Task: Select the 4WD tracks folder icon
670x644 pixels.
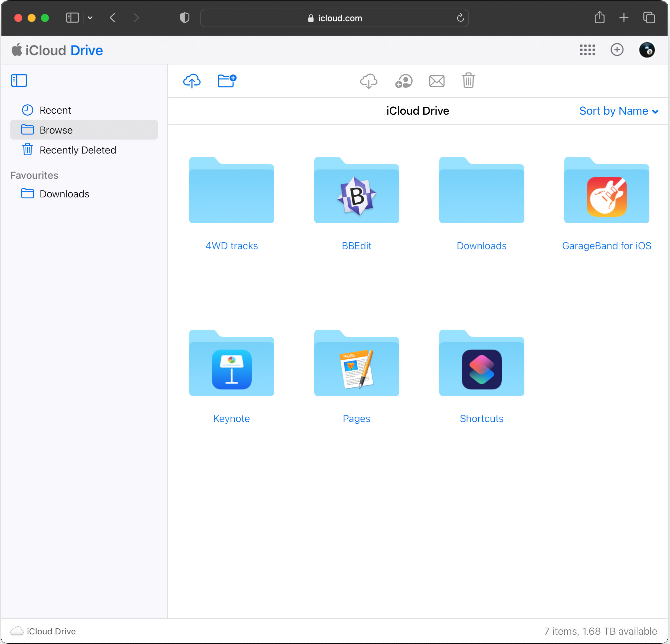Action: click(232, 190)
